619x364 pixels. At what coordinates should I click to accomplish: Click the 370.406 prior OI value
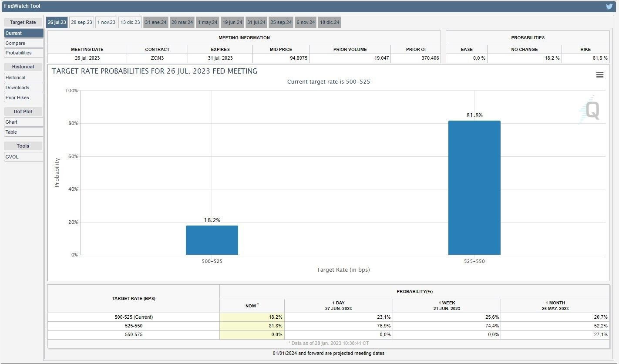click(416, 58)
